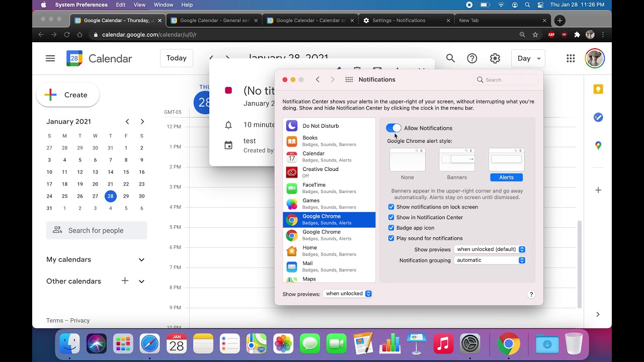
Task: Open the Notification grouping dropdown
Action: 490,260
